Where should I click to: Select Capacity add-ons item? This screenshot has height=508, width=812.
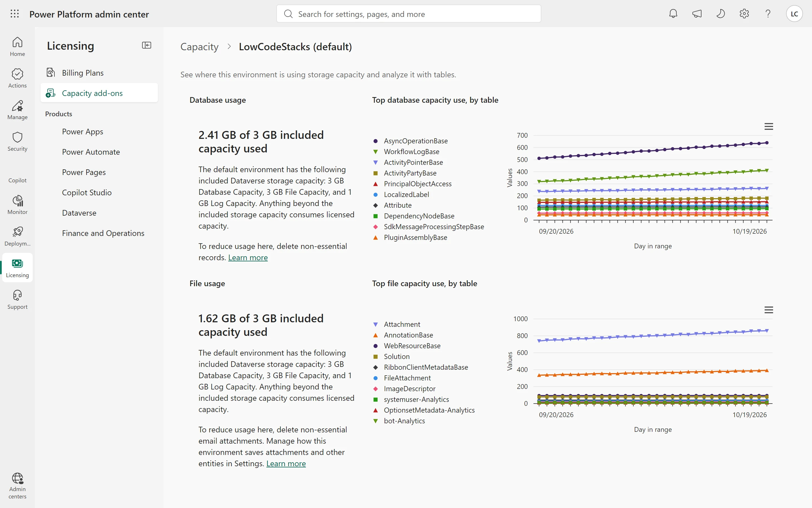click(99, 93)
